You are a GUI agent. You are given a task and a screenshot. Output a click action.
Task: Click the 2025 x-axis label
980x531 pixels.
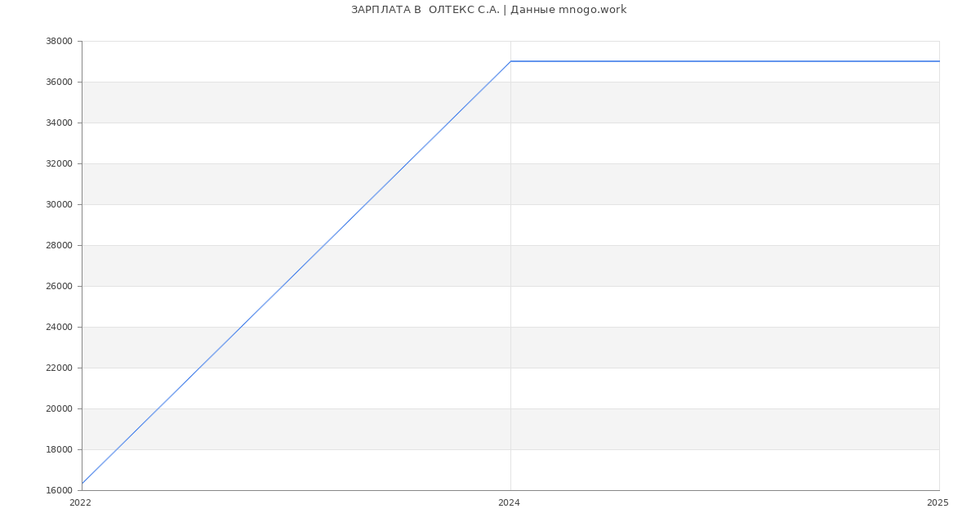(938, 503)
